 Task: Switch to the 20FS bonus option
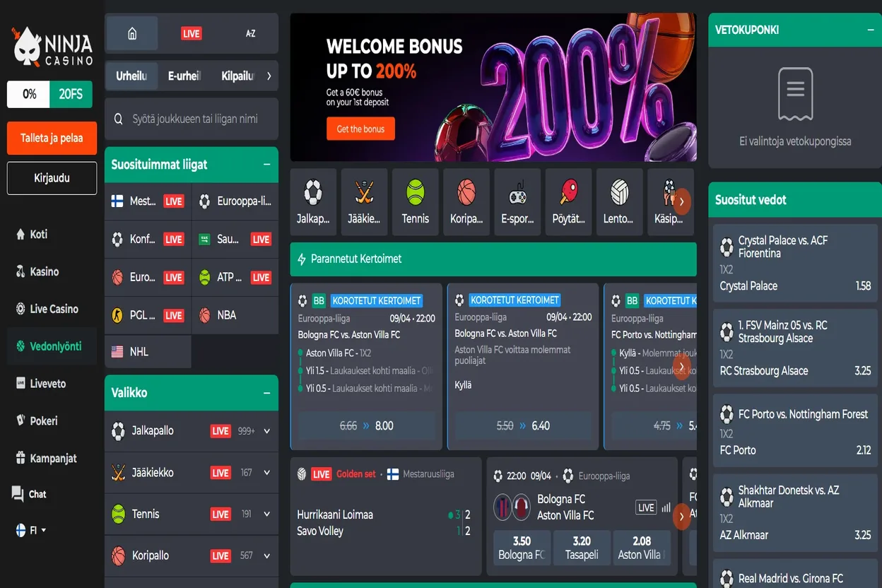pyautogui.click(x=71, y=94)
